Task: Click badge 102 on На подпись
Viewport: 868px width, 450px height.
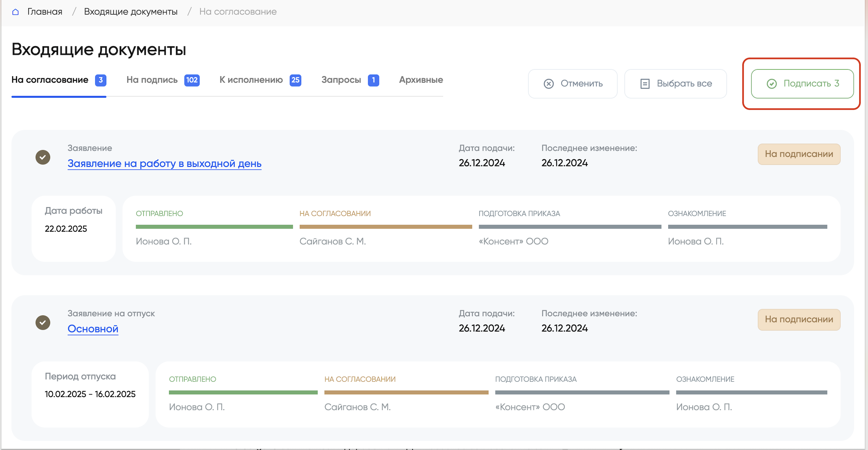Action: 192,80
